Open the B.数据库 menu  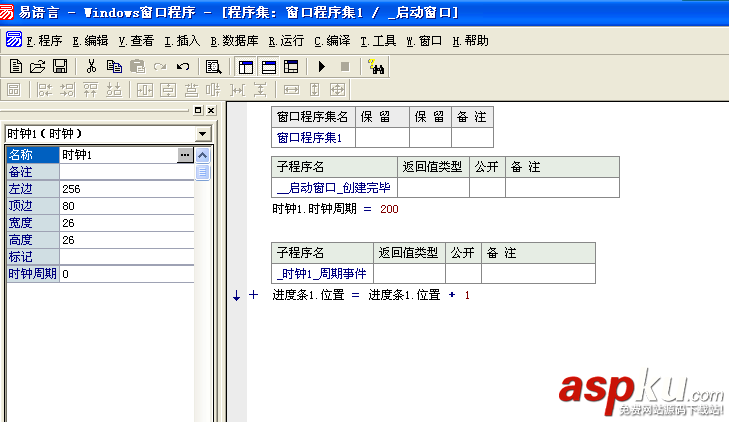234,41
